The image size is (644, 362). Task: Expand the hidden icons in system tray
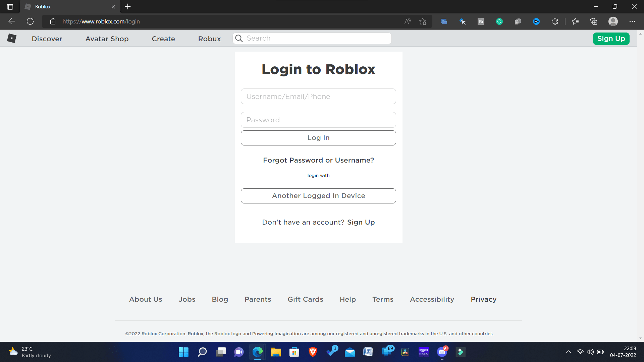(x=569, y=352)
